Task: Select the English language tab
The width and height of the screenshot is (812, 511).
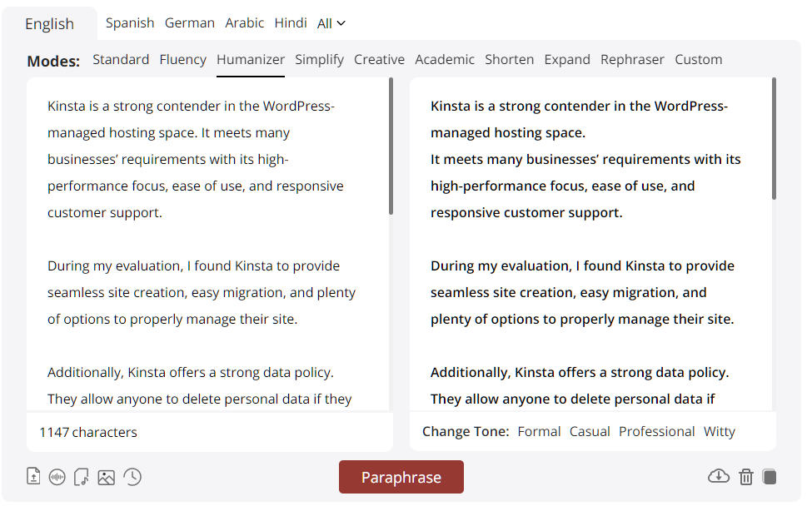Action: (49, 24)
